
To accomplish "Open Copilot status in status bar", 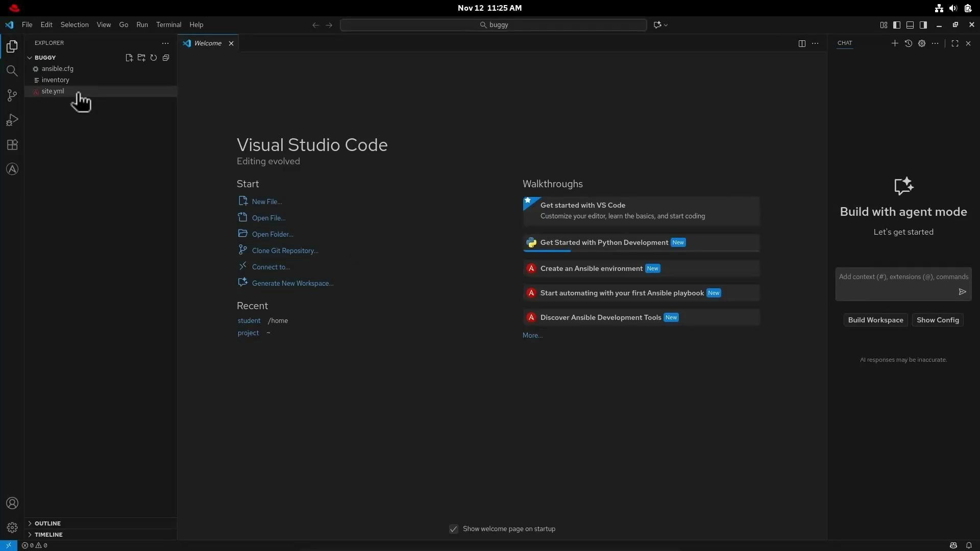I will pos(953,545).
